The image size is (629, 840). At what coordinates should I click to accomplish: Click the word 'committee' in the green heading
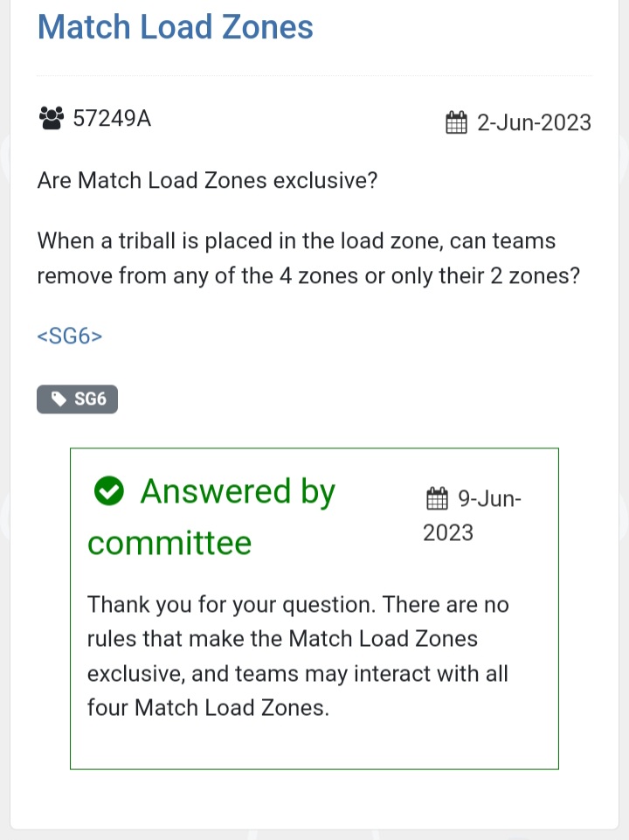169,543
